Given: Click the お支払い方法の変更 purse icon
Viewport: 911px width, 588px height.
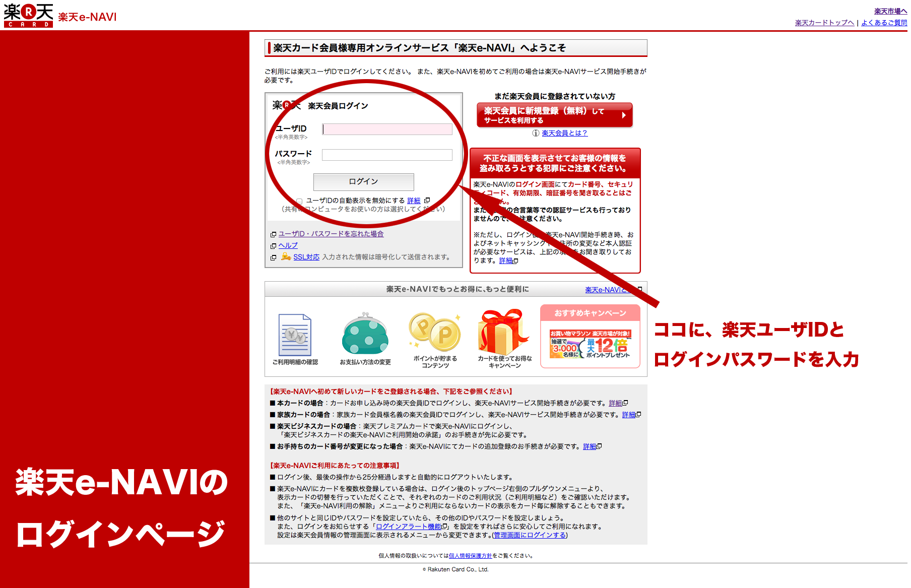Looking at the screenshot, I should [365, 334].
